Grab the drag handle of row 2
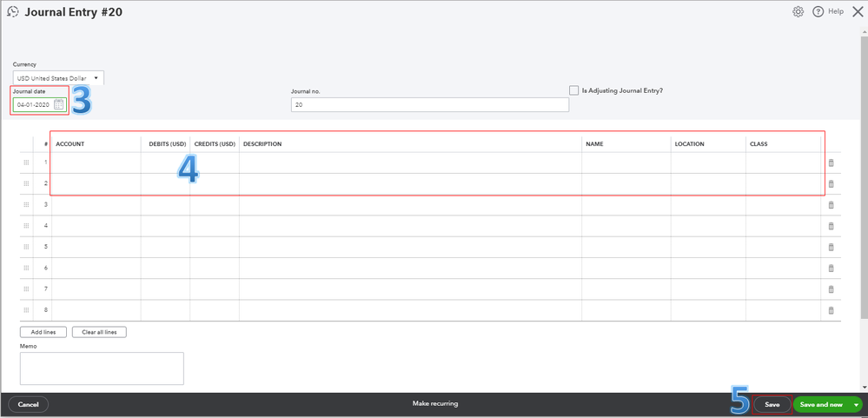The image size is (868, 418). tap(26, 184)
